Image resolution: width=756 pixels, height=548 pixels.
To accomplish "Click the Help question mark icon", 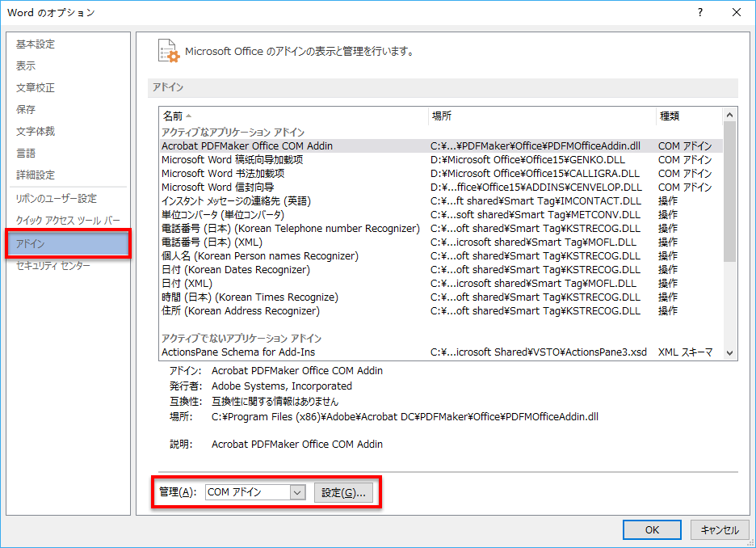I will [x=699, y=12].
